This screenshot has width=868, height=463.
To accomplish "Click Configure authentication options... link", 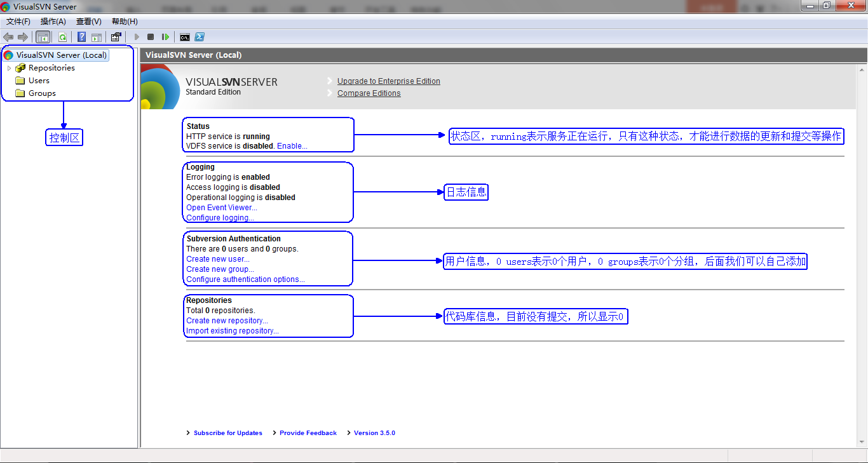I will click(x=245, y=279).
